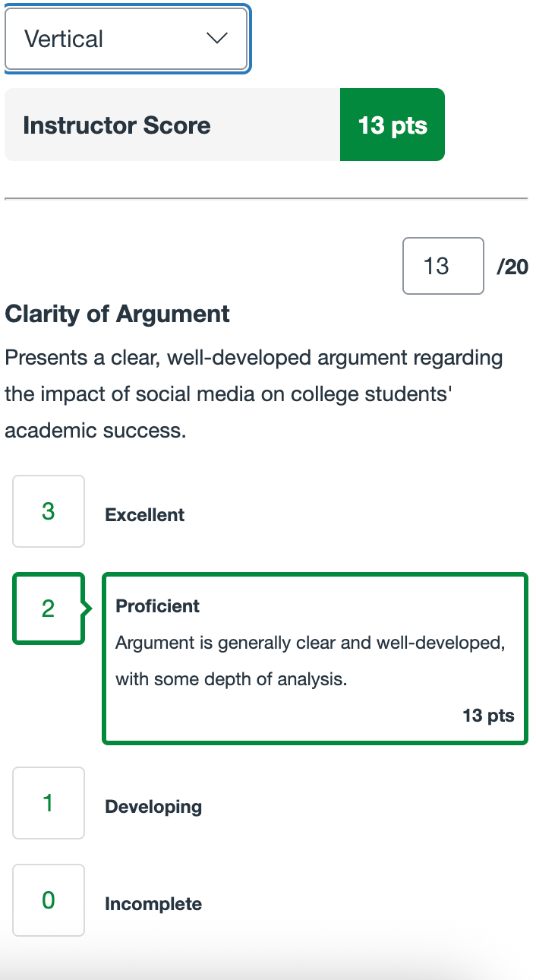Click the Clarity of Argument criterion heading
The height and width of the screenshot is (980, 536).
(x=118, y=314)
